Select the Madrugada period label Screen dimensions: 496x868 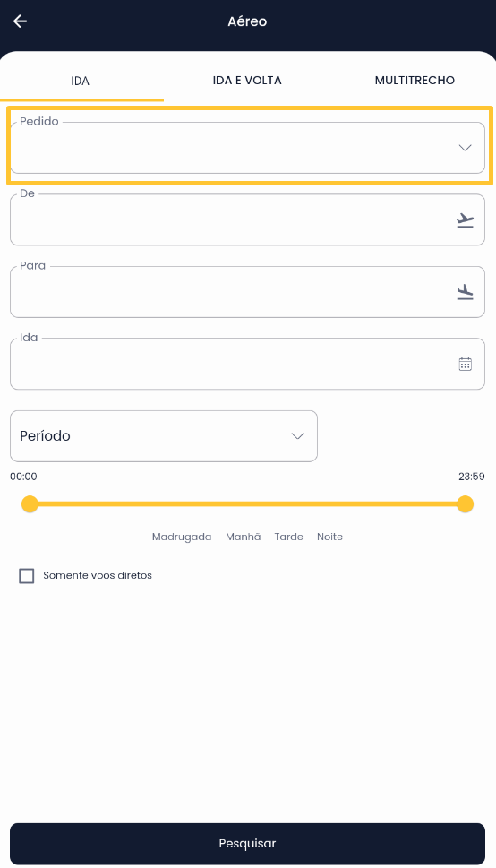click(x=182, y=537)
